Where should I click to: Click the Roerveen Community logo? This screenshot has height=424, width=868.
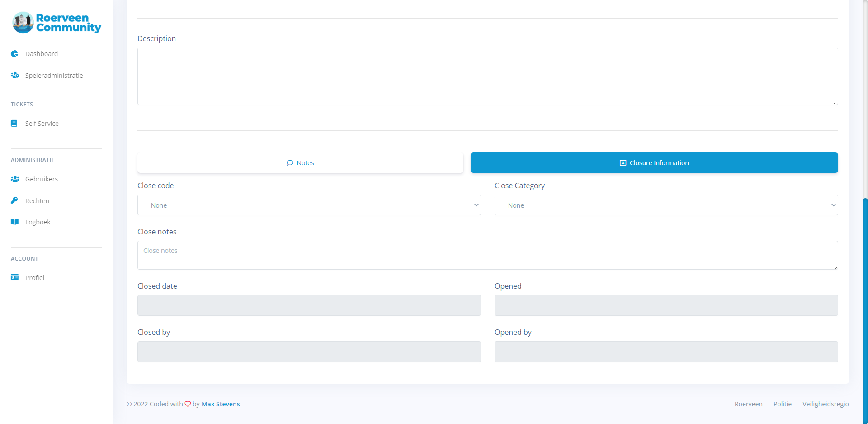tap(57, 23)
